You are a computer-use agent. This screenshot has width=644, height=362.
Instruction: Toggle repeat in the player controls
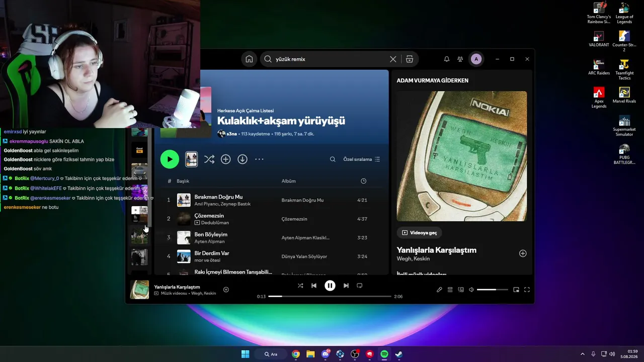pos(359,286)
